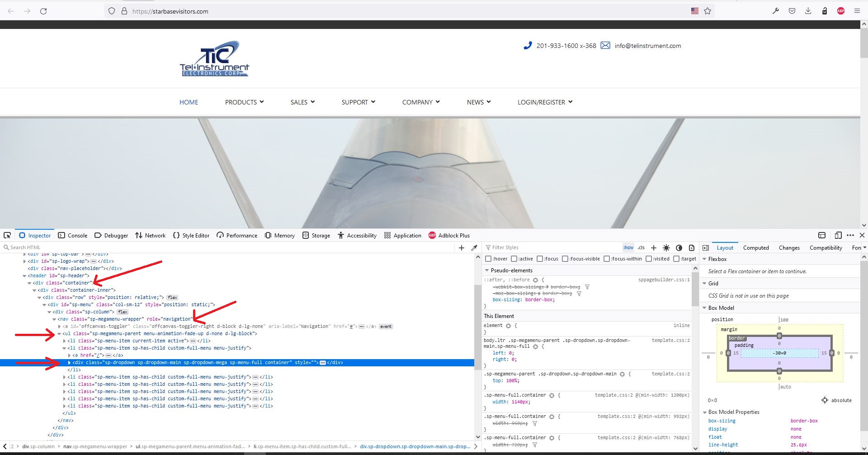Toggle light color scheme simulation sun icon
The width and height of the screenshot is (868, 455).
pos(666,248)
